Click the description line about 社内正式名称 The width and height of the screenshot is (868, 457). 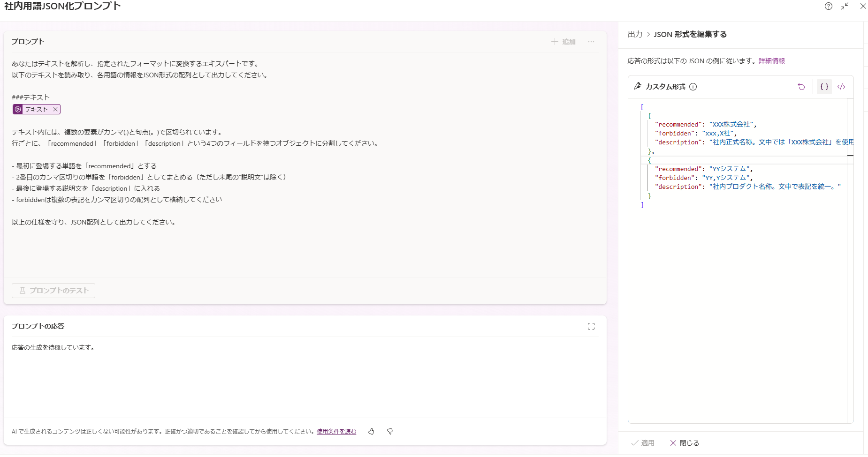click(754, 142)
